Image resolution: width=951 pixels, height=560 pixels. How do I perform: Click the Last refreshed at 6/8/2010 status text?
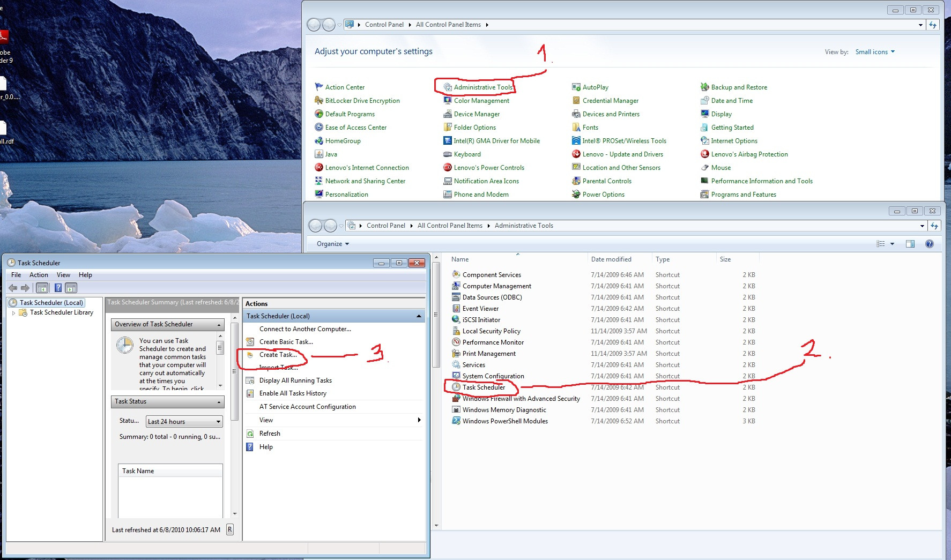click(166, 530)
